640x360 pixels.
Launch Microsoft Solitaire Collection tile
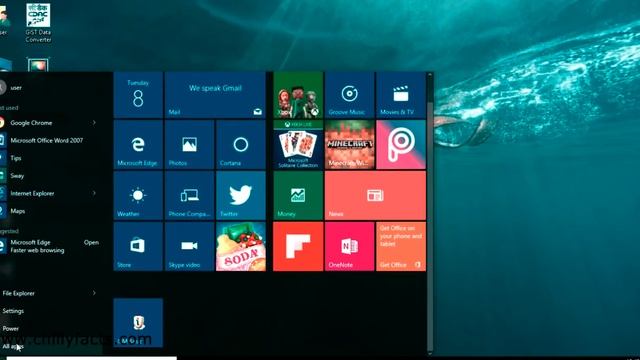click(x=298, y=144)
